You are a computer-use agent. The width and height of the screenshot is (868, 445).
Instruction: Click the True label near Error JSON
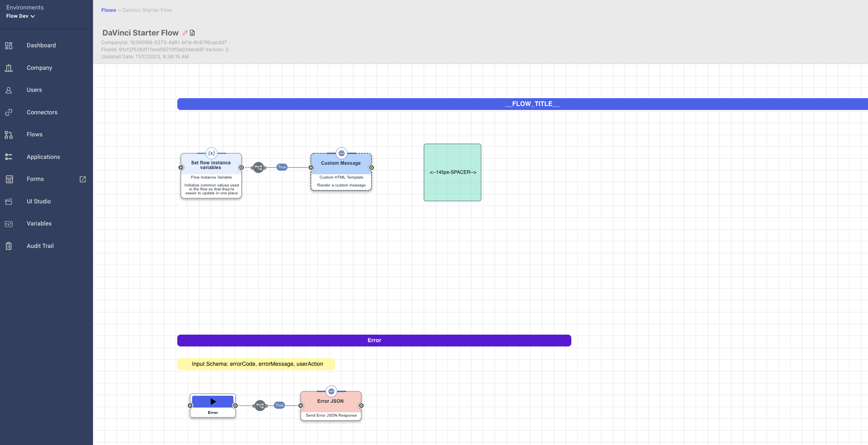click(x=279, y=405)
